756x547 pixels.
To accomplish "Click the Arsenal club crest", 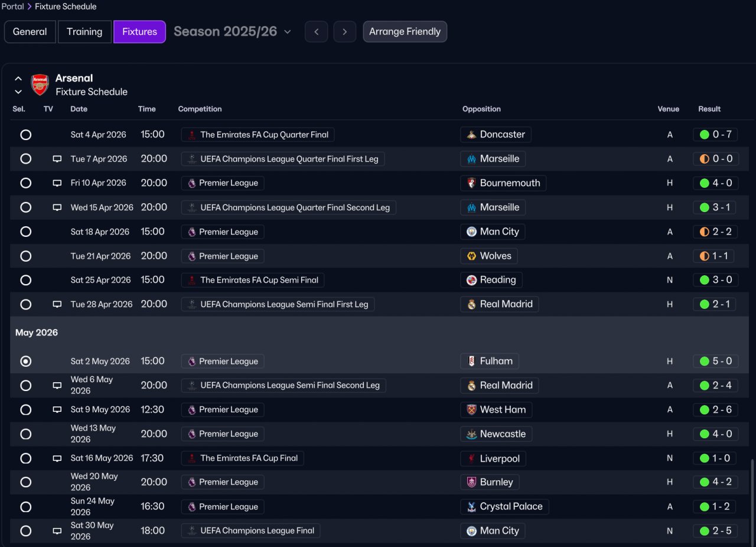I will tap(40, 84).
